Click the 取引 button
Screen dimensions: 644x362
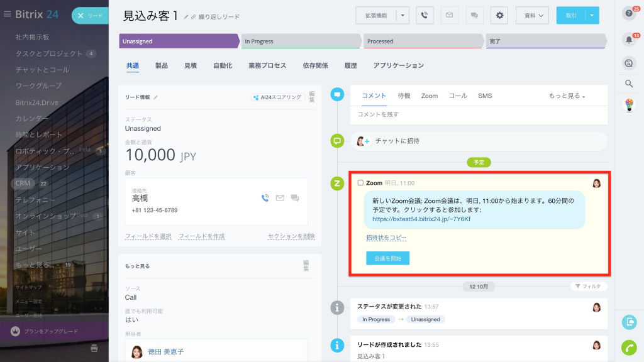(571, 16)
